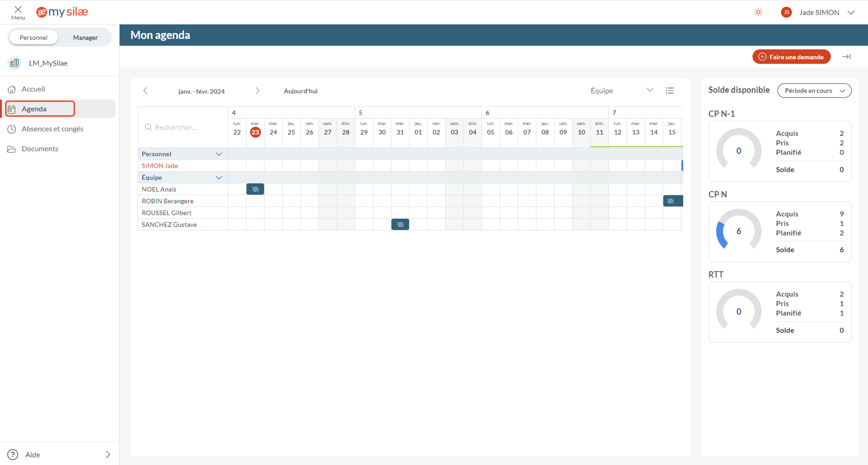Image resolution: width=868 pixels, height=465 pixels.
Task: Collapse the Personnel group
Action: click(219, 154)
